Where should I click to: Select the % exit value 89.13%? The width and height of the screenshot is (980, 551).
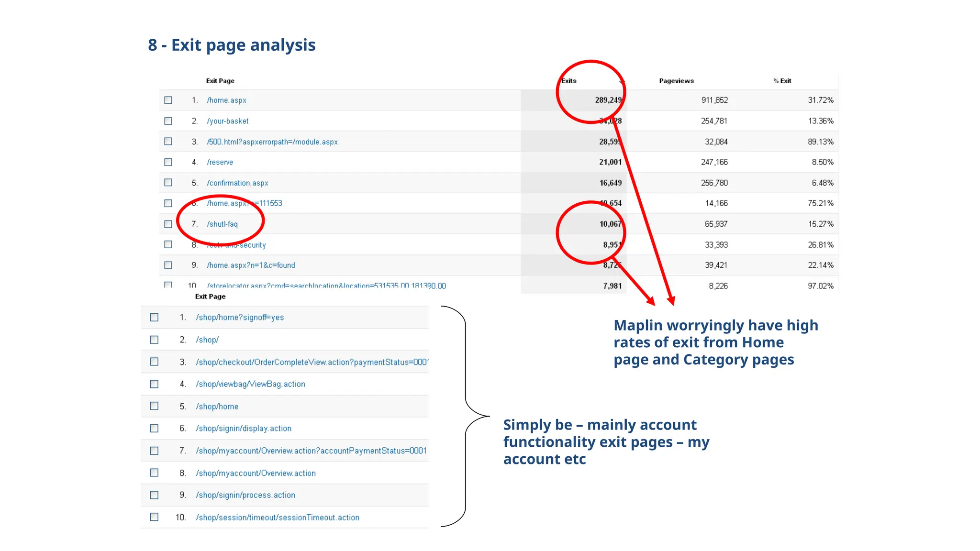pyautogui.click(x=821, y=142)
